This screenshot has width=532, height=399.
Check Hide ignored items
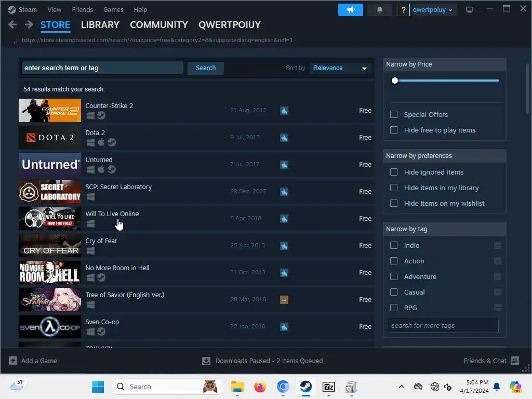coord(394,172)
